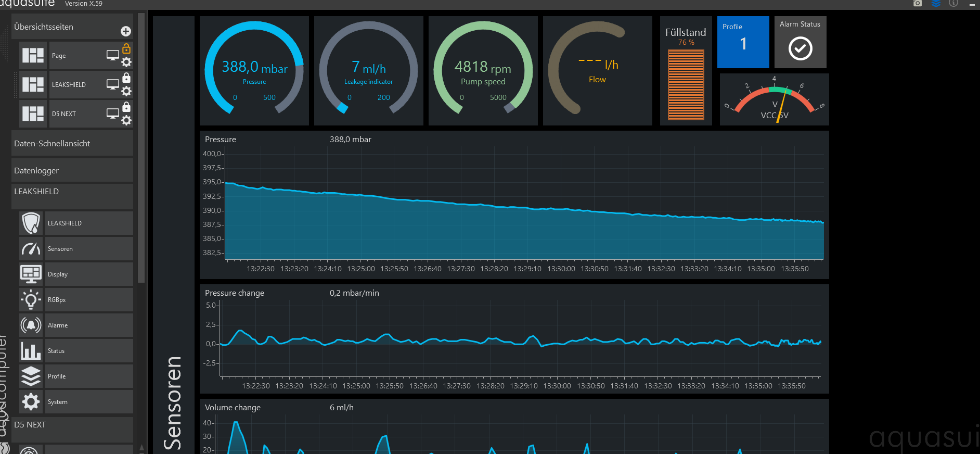Click the System gear icon
980x454 pixels.
pyautogui.click(x=31, y=402)
